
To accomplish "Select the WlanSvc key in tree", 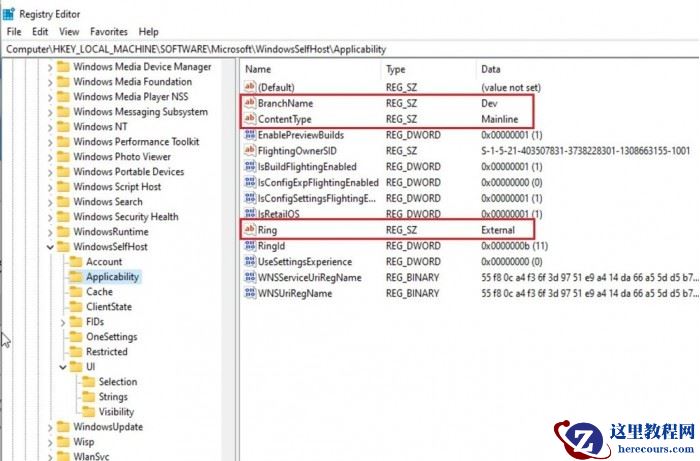I will pos(92,456).
